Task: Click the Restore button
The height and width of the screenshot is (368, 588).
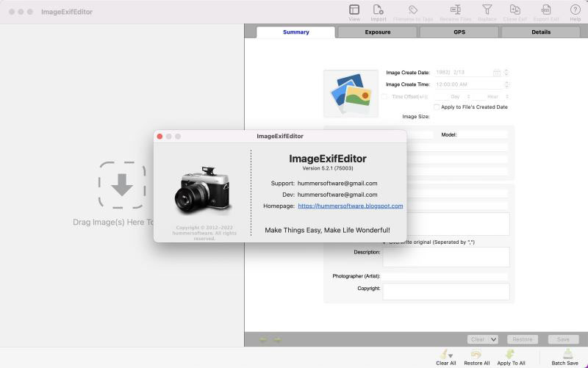Action: [x=523, y=339]
